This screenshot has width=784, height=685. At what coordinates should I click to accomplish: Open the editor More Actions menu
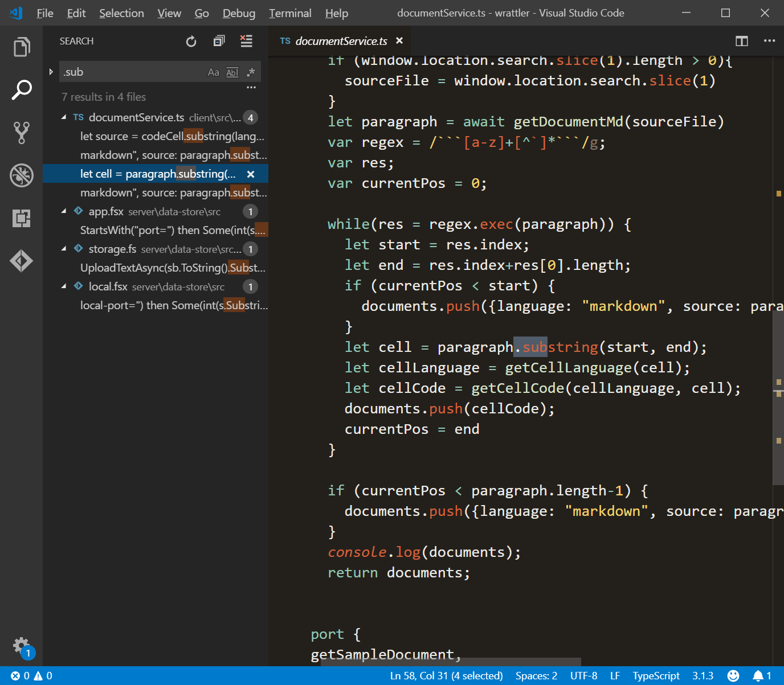(x=769, y=41)
